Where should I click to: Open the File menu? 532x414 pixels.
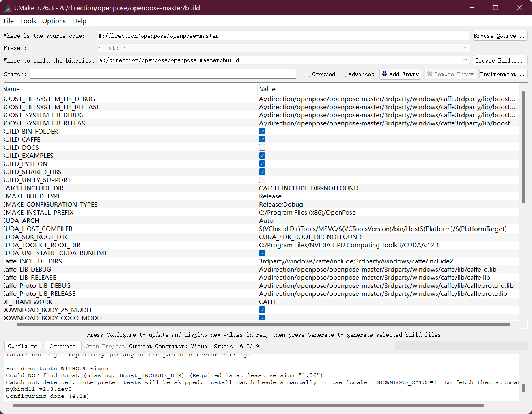point(9,21)
